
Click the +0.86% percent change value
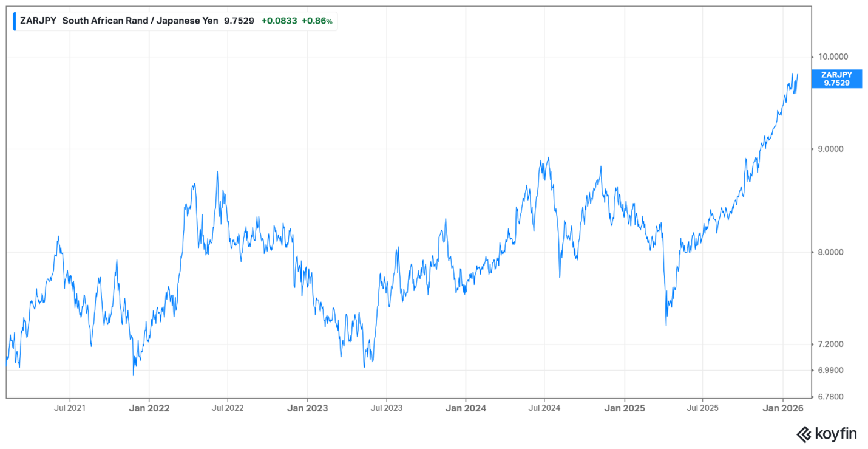point(317,21)
